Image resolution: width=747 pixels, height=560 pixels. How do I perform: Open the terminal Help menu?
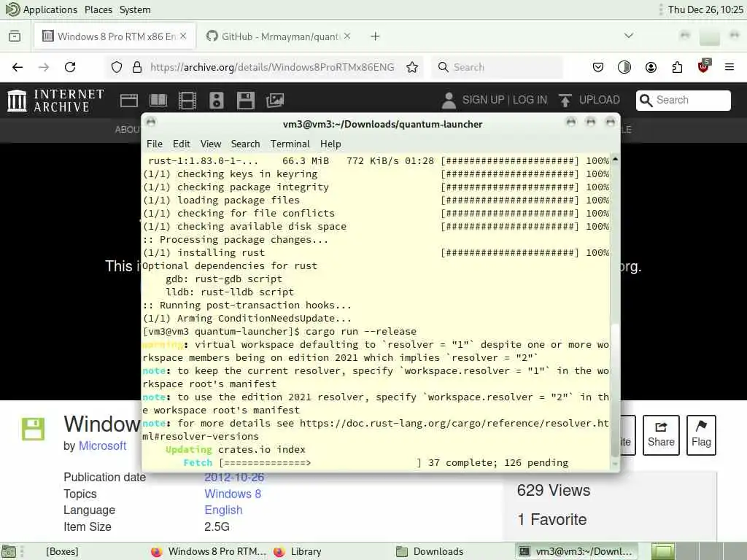[330, 144]
